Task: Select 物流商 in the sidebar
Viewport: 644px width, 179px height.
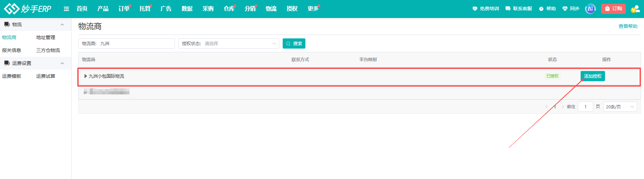Action: pyautogui.click(x=9, y=37)
